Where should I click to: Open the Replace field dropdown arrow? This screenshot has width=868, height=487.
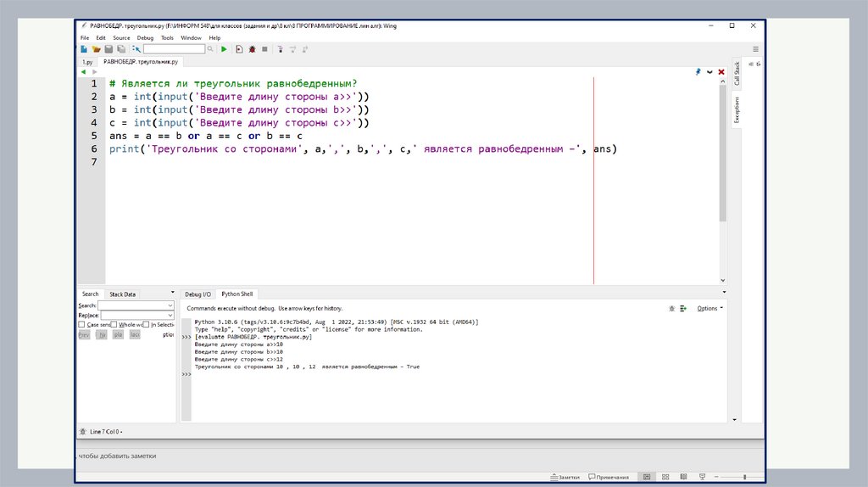tap(170, 315)
